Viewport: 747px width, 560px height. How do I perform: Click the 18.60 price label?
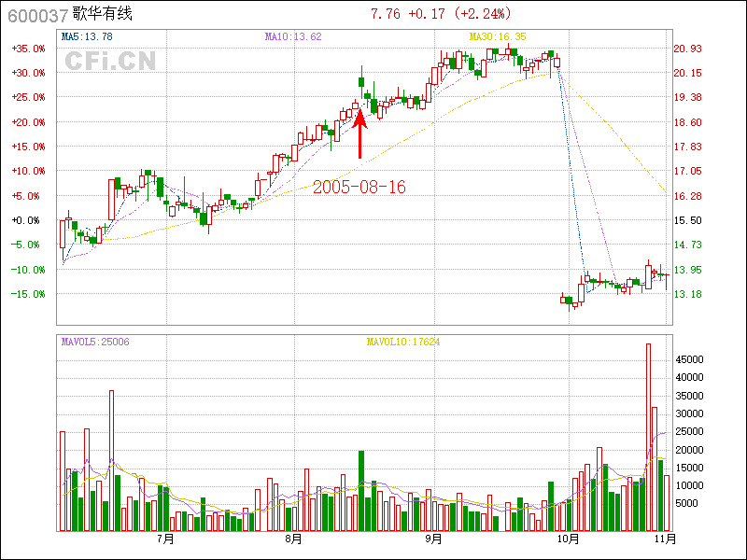click(x=688, y=122)
